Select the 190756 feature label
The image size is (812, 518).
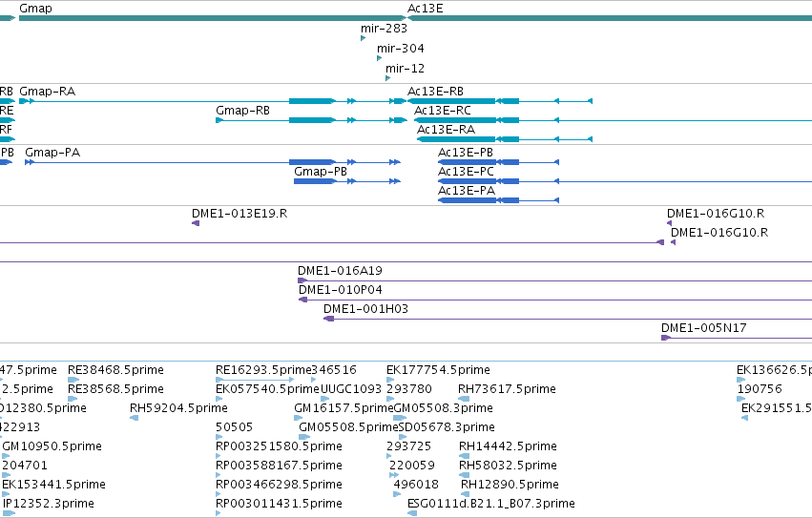[760, 389]
